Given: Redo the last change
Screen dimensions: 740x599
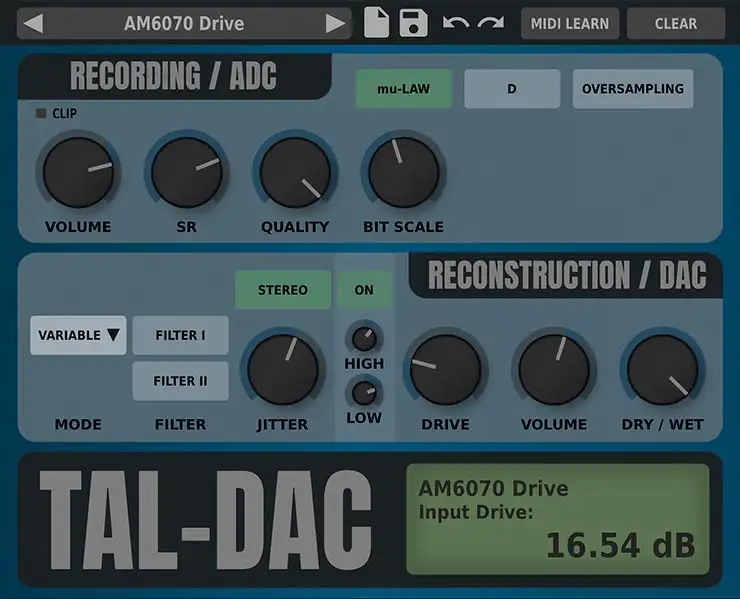Looking at the screenshot, I should point(491,23).
